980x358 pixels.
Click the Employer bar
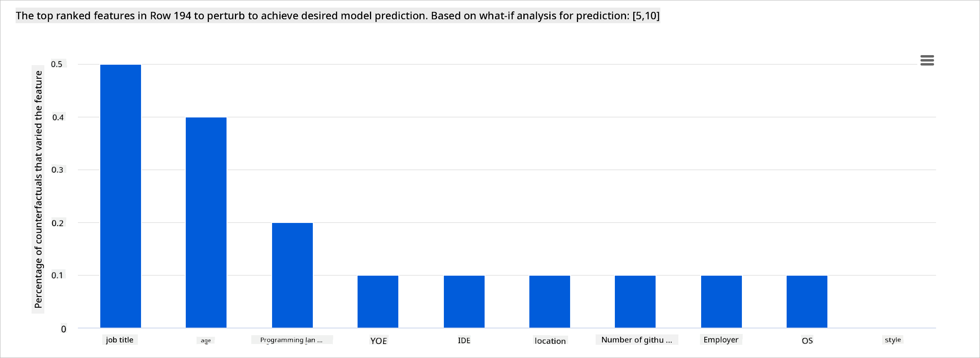(722, 301)
